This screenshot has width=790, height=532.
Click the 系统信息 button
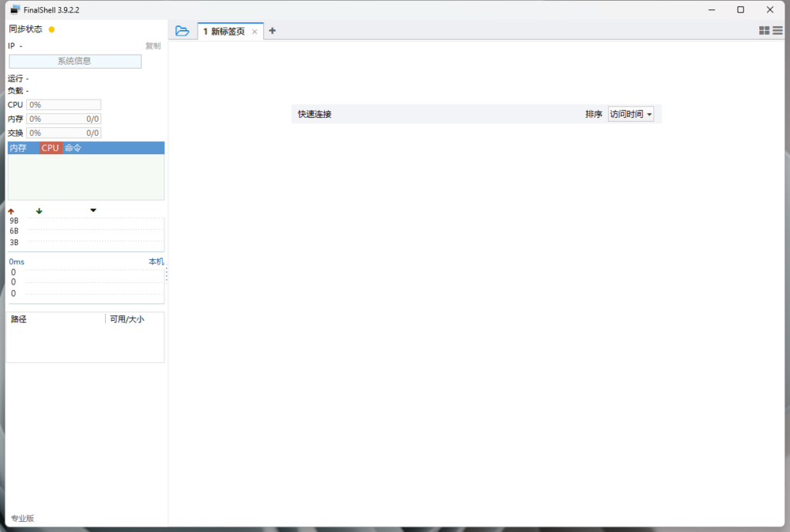click(74, 61)
